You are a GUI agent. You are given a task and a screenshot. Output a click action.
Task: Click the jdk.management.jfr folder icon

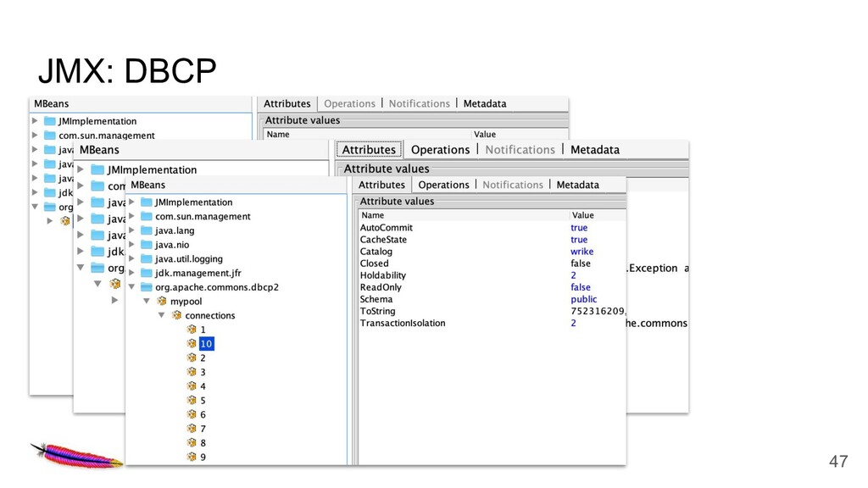coord(147,273)
